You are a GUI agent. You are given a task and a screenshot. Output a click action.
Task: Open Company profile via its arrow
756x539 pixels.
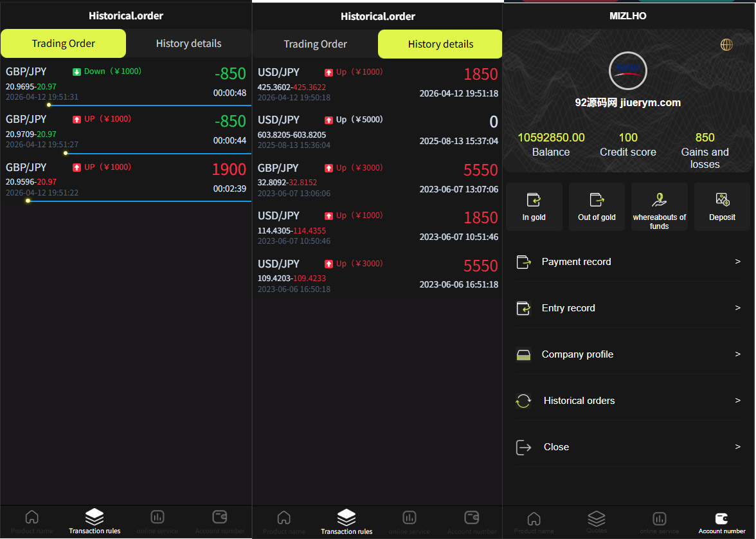(738, 354)
